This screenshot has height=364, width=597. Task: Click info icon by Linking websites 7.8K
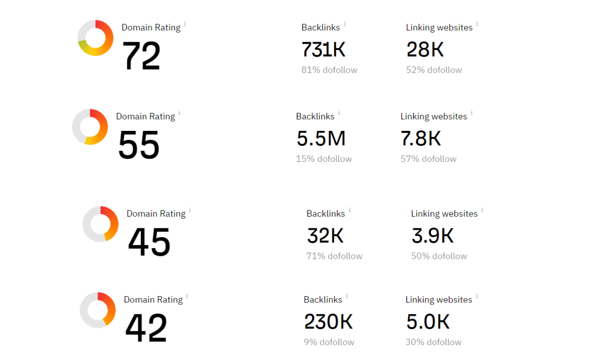click(471, 113)
